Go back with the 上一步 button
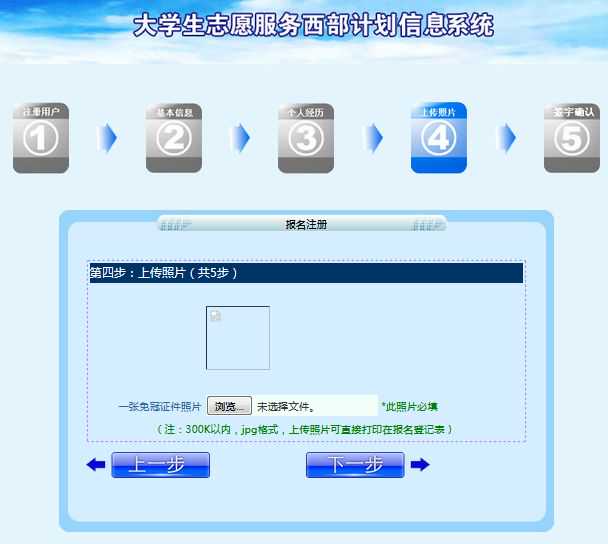 [160, 465]
